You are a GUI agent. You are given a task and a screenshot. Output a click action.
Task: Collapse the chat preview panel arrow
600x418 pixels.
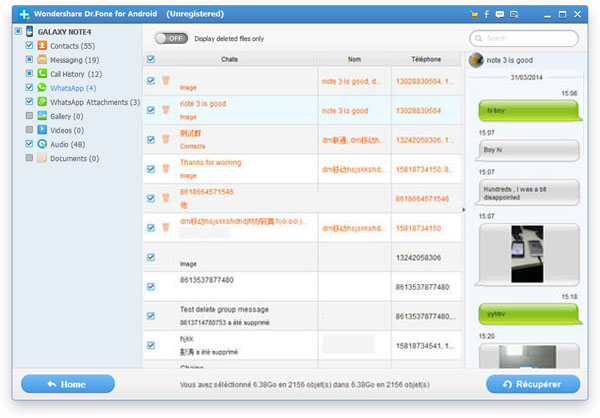coord(464,210)
